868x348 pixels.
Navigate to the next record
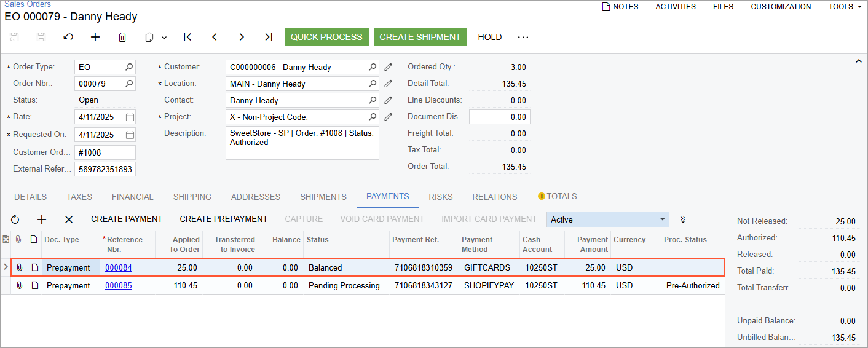(242, 37)
